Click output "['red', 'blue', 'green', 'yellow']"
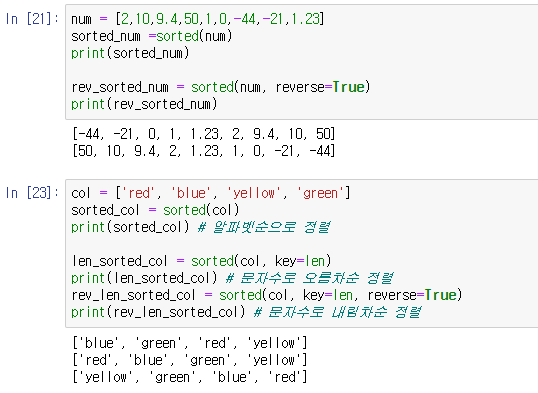The height and width of the screenshot is (393, 538). coord(190,360)
